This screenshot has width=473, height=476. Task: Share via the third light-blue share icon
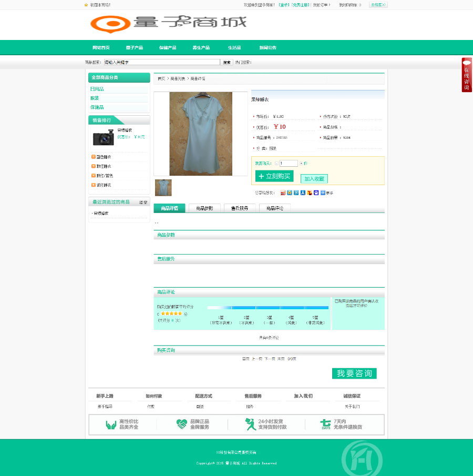[296, 193]
